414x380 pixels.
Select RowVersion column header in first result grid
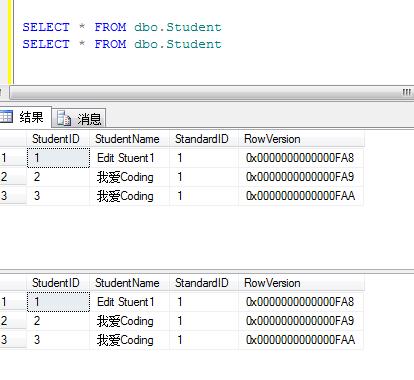(x=301, y=139)
